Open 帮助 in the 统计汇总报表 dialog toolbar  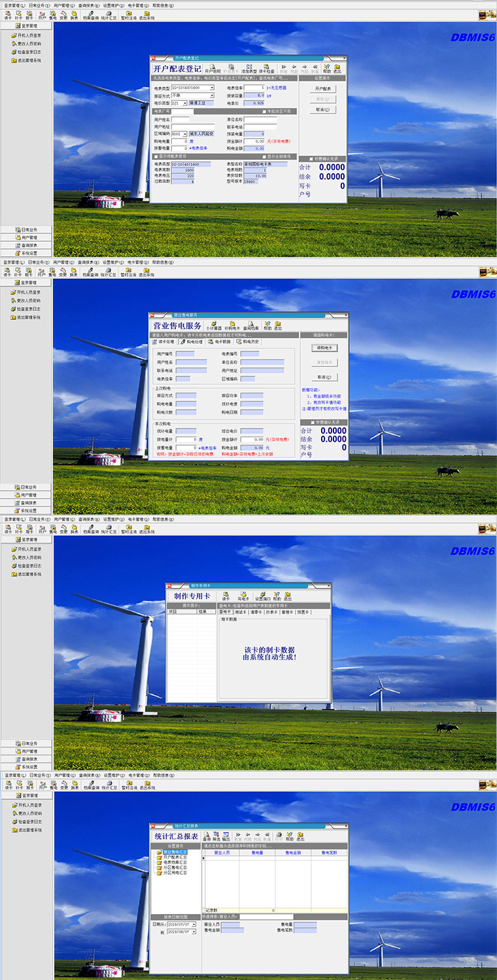point(290,836)
